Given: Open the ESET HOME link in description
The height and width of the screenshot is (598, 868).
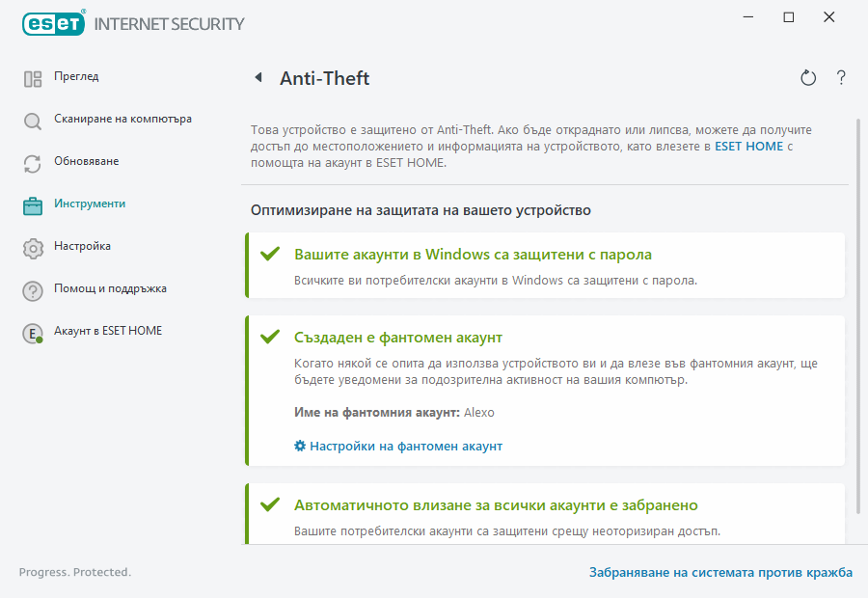Looking at the screenshot, I should [748, 146].
